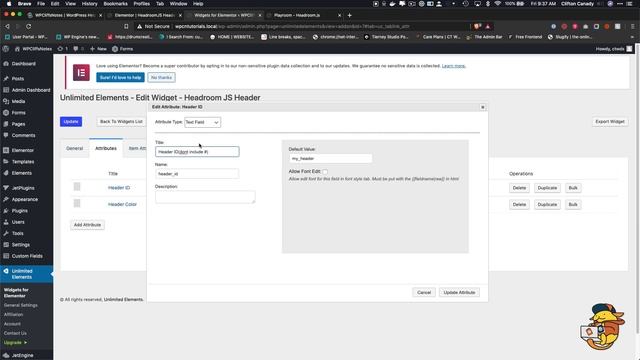
Task: Close the Edit Attribute dialog
Action: pyautogui.click(x=482, y=107)
